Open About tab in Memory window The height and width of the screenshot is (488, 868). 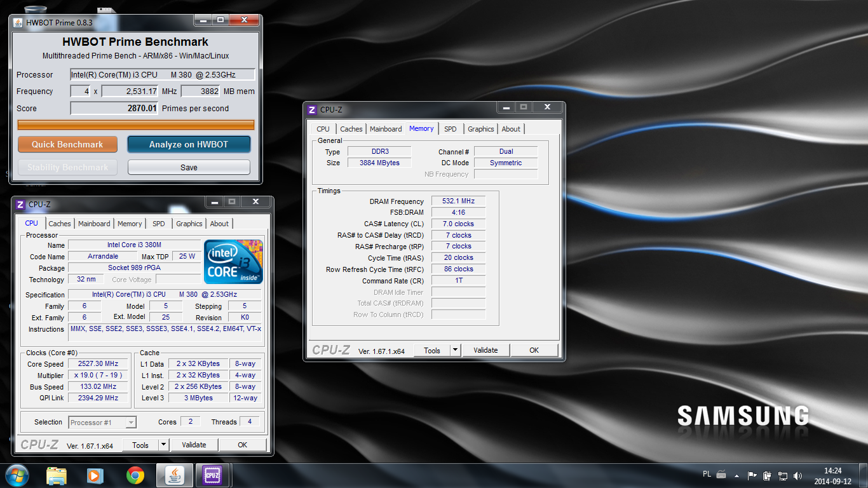click(x=511, y=129)
